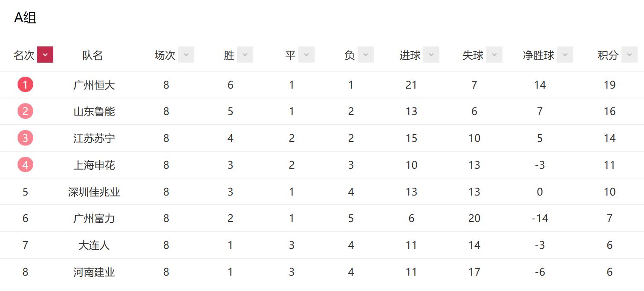Expand the 进球 column filter
This screenshot has height=291, width=644.
[432, 55]
